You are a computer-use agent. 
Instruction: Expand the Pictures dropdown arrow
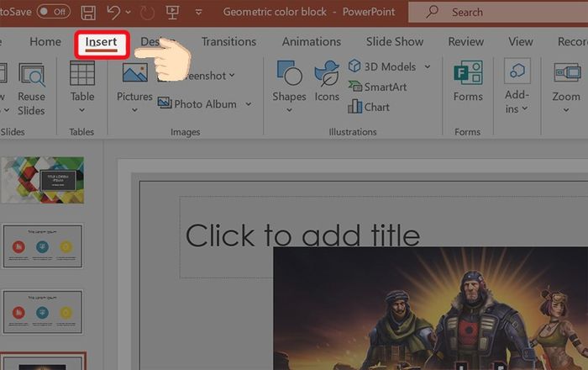[x=134, y=110]
